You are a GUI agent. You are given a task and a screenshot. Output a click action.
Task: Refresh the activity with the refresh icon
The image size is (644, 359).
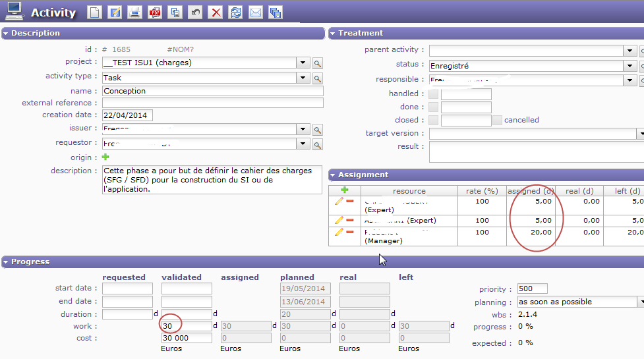[x=235, y=13]
